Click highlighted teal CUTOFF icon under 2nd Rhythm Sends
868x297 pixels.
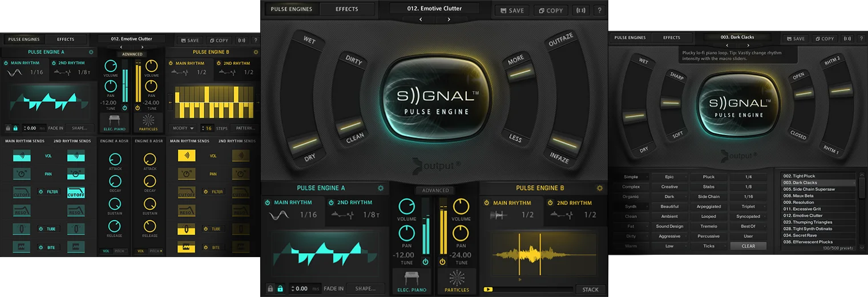[76, 193]
